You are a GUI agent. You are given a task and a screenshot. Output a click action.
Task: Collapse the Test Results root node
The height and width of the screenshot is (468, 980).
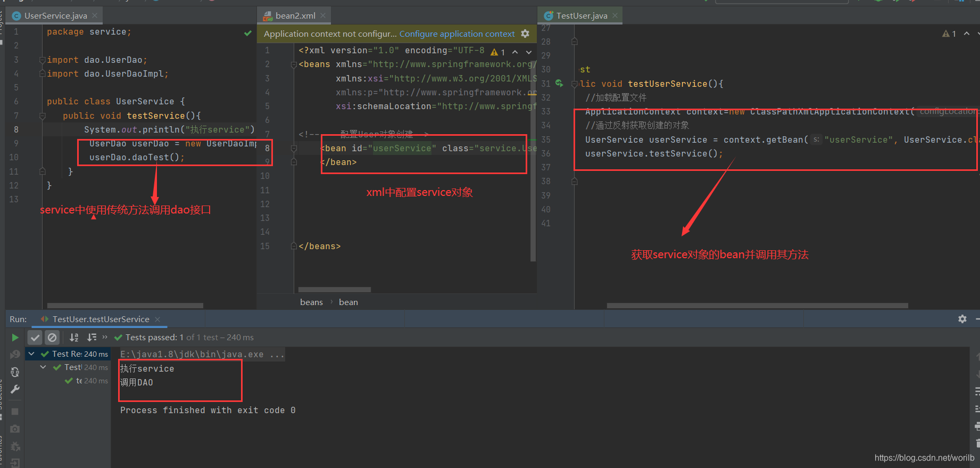(x=31, y=354)
